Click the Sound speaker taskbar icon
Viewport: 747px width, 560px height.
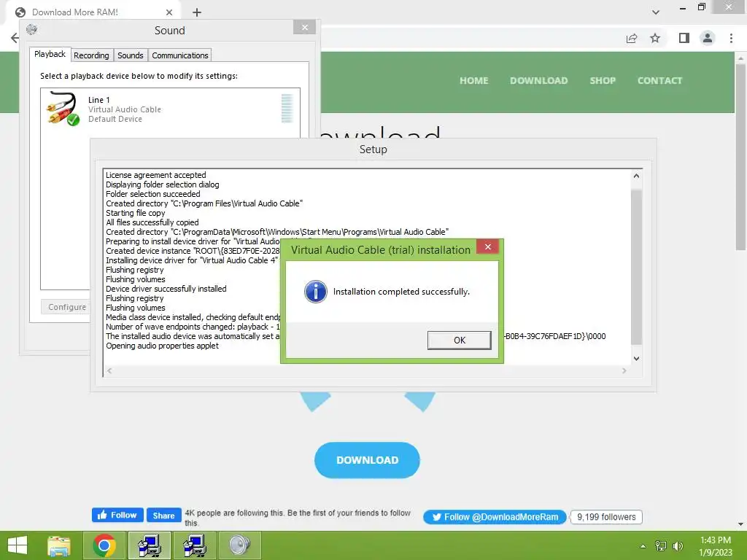239,545
